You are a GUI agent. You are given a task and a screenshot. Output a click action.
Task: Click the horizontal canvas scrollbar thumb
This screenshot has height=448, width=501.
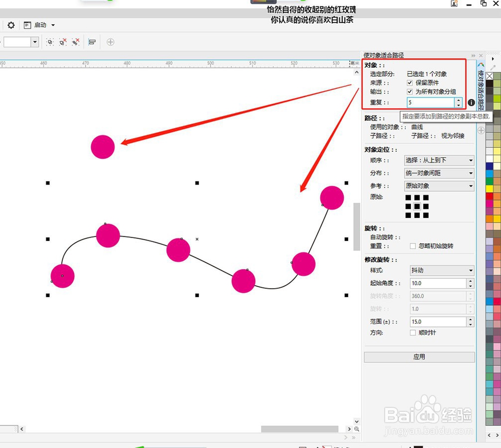point(300,429)
